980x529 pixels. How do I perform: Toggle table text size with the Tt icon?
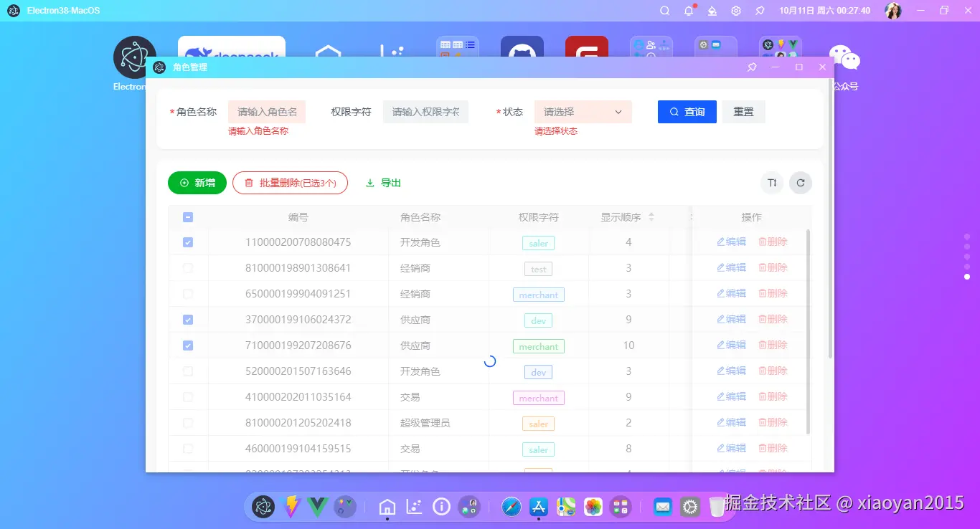click(772, 183)
